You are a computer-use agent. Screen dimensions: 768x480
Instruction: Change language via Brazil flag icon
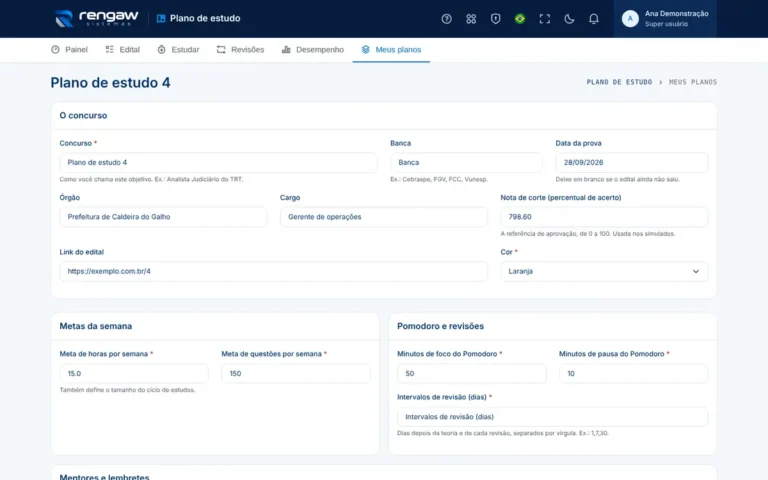520,19
